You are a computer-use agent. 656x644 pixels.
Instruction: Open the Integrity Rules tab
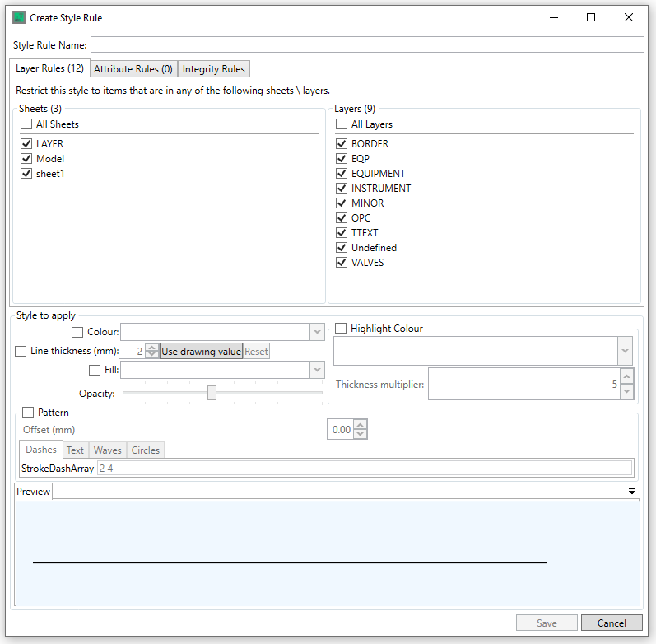[x=213, y=69]
